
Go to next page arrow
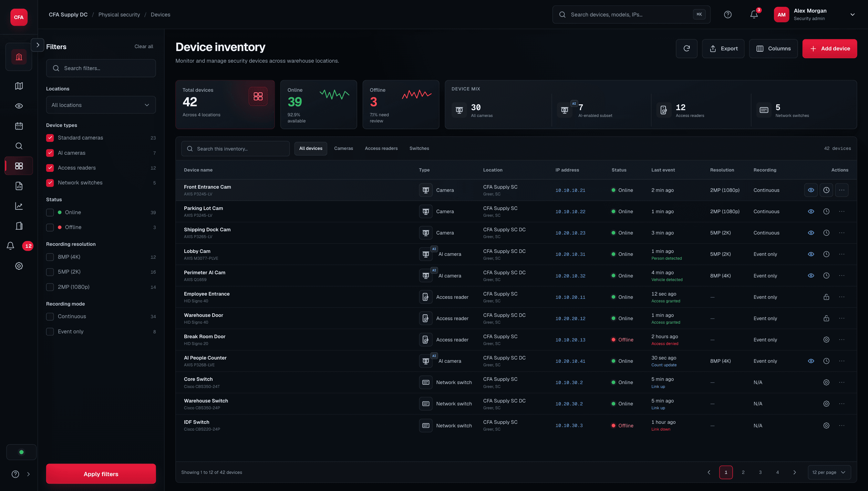[x=794, y=472]
